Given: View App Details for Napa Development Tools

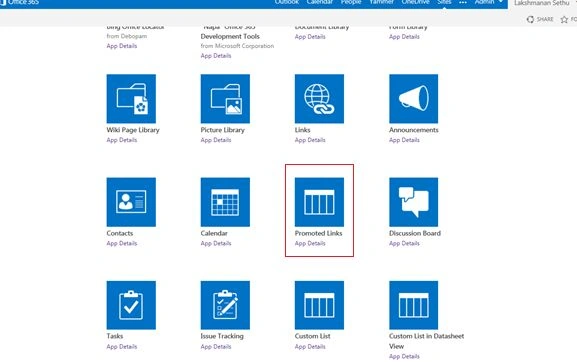Looking at the screenshot, I should click(x=216, y=56).
